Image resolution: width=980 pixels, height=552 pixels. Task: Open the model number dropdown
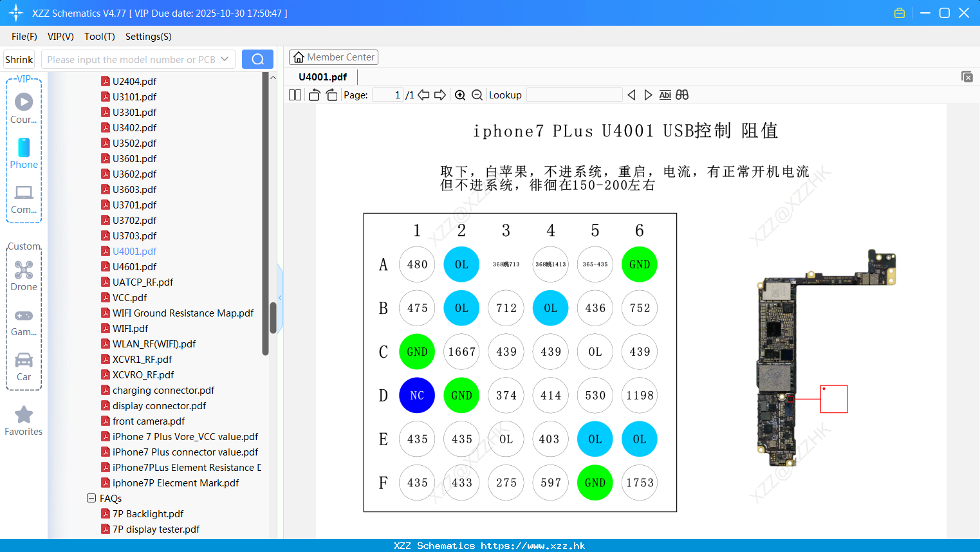pyautogui.click(x=225, y=59)
